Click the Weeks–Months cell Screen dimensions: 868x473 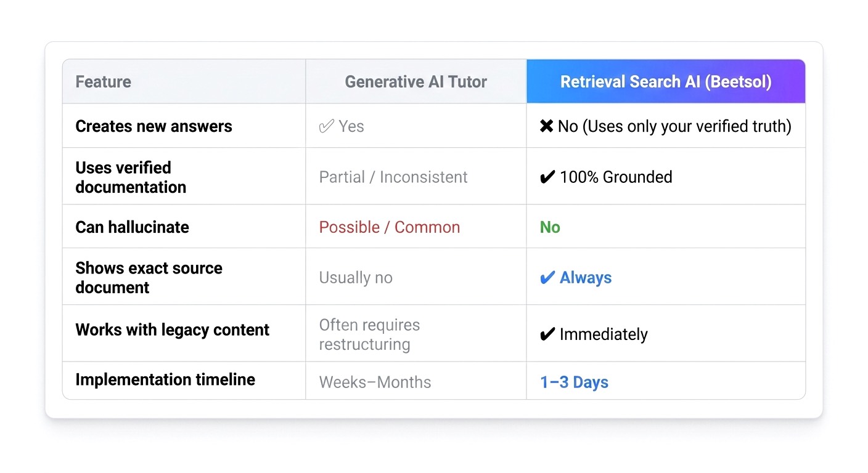click(x=375, y=382)
